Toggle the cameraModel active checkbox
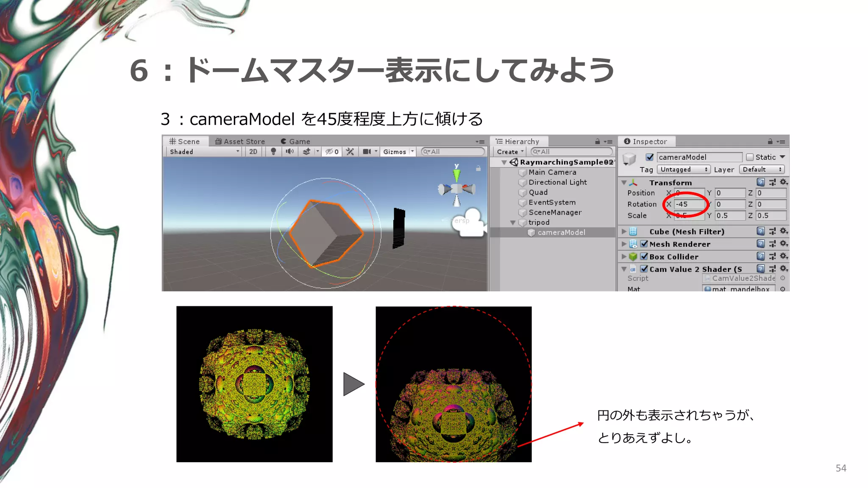The image size is (868, 488). (x=649, y=157)
